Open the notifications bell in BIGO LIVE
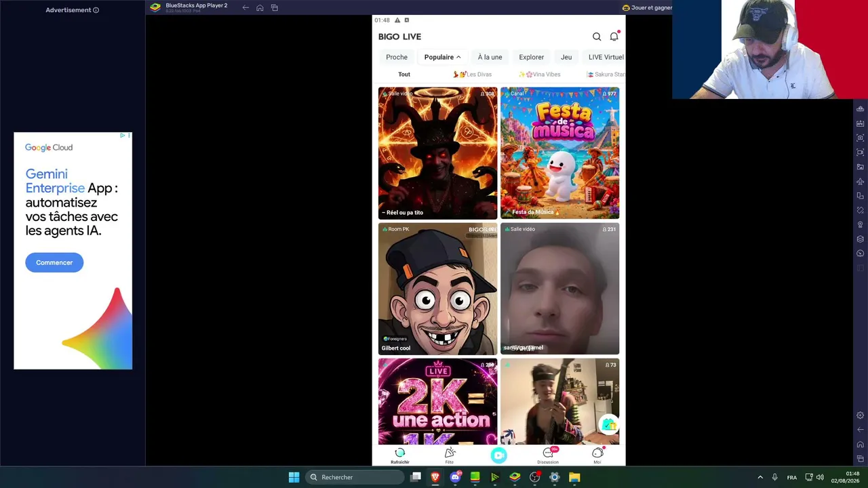This screenshot has width=868, height=488. tap(614, 37)
